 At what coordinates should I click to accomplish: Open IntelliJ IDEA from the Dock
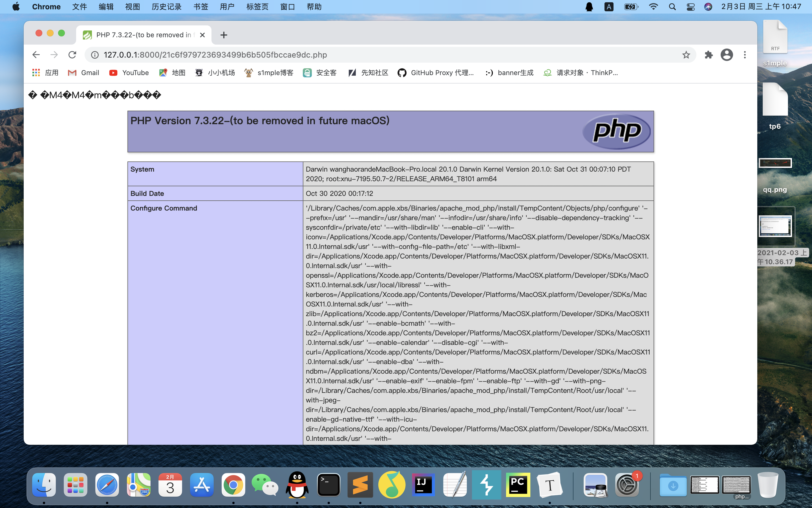click(x=423, y=485)
